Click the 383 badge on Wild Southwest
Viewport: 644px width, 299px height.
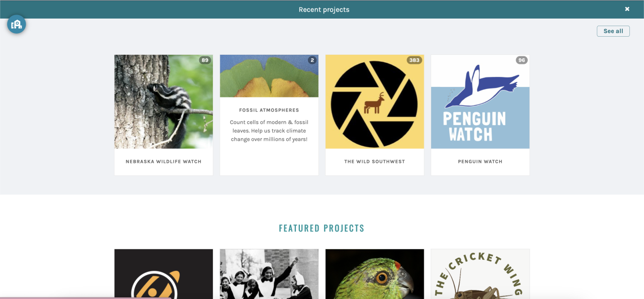point(414,60)
